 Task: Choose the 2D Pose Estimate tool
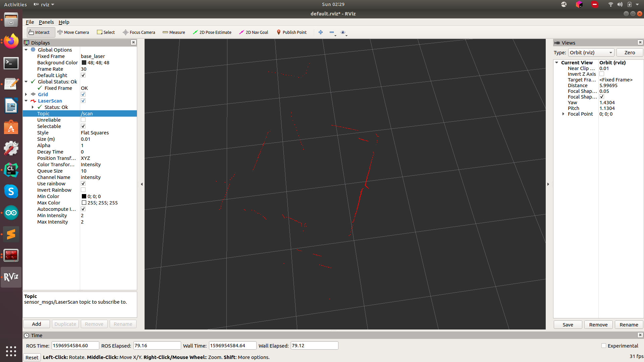point(212,32)
